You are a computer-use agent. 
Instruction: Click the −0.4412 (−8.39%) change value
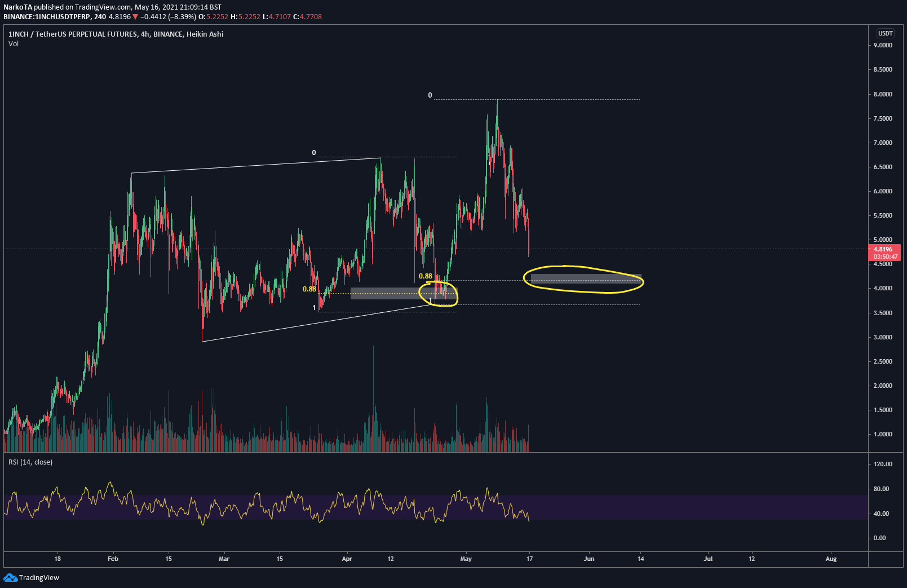168,17
